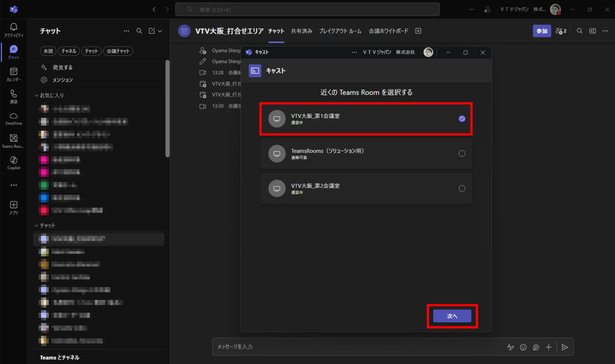Open the Loop components icon in compose bar
Screen dimensions: 615x364
pos(536,347)
